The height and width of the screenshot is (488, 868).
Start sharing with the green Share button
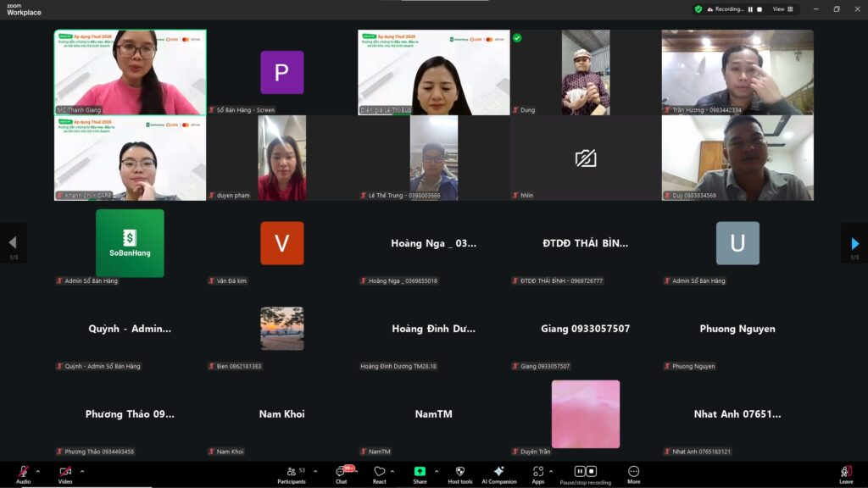(420, 472)
